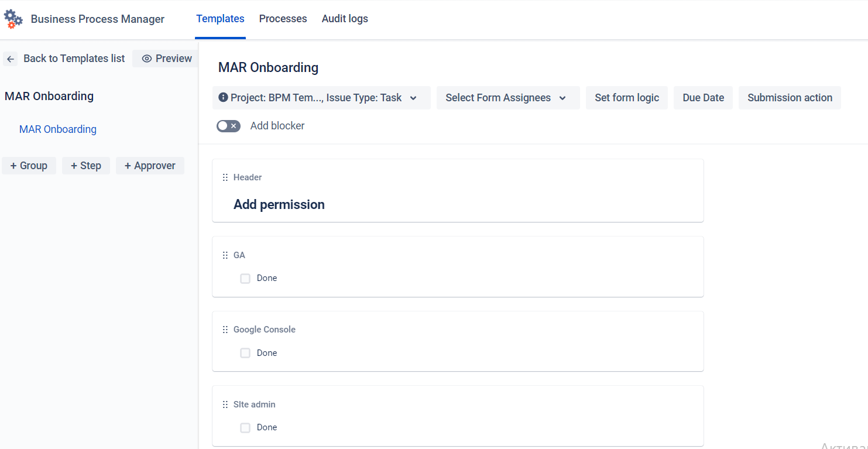Select the MAR Onboarding sidebar link
868x449 pixels.
57,129
